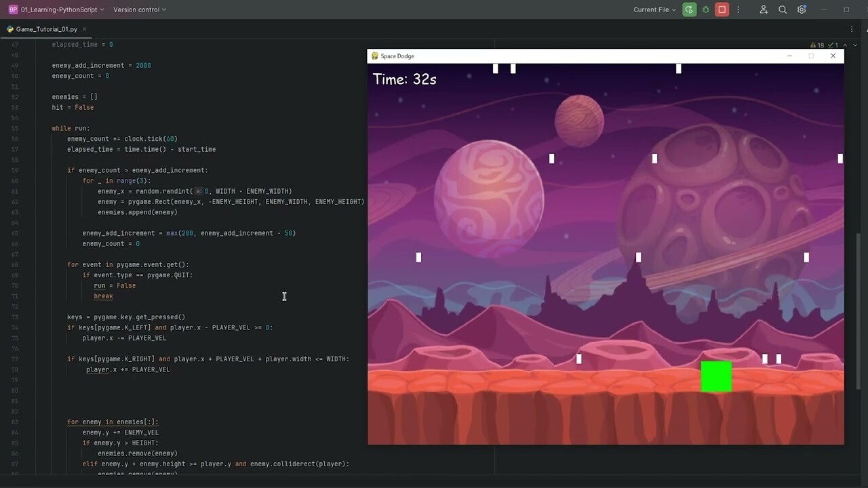The width and height of the screenshot is (868, 488).
Task: Click 'enemy_count += clock.tick(60)' line
Action: pyautogui.click(x=122, y=139)
